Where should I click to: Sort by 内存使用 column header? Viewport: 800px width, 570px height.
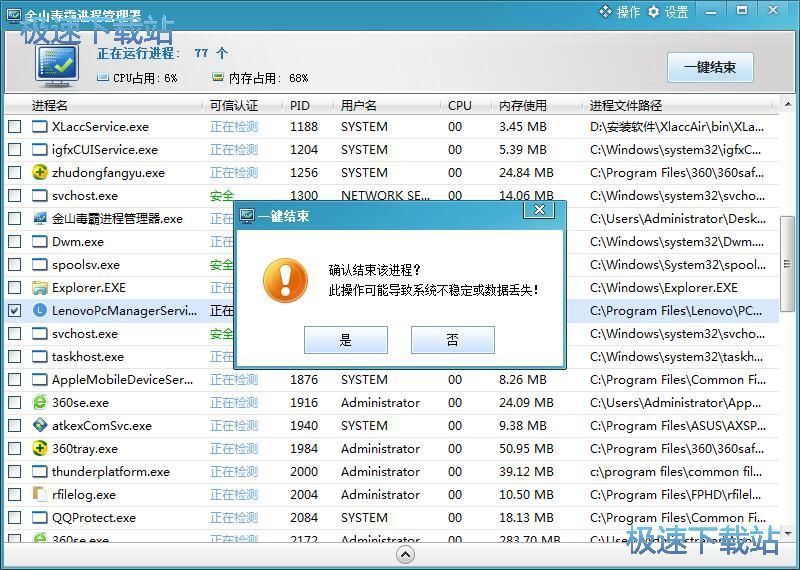point(523,106)
